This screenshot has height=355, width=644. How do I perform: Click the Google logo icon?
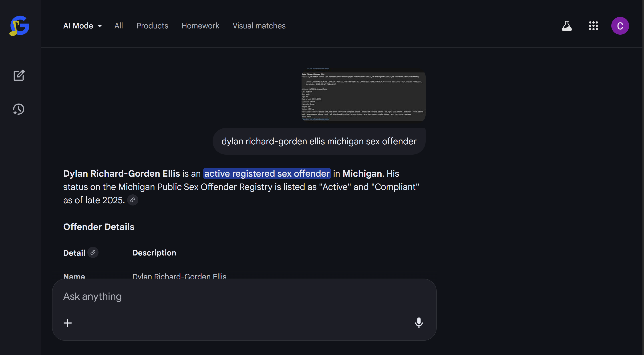pyautogui.click(x=20, y=26)
